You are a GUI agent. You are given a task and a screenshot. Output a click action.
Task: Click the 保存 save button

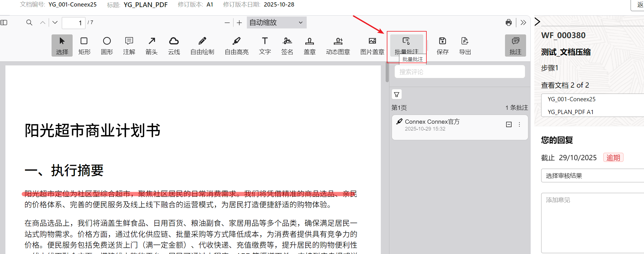[x=442, y=45]
